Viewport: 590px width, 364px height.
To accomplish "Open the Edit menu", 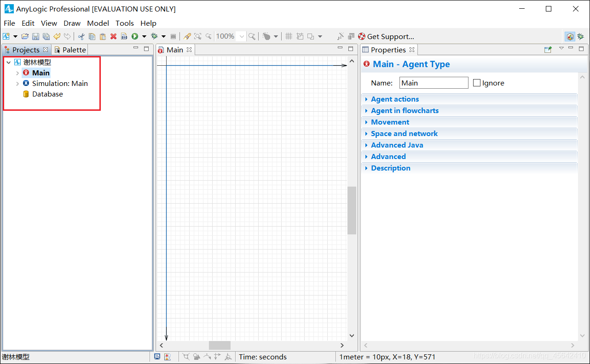I will [28, 23].
